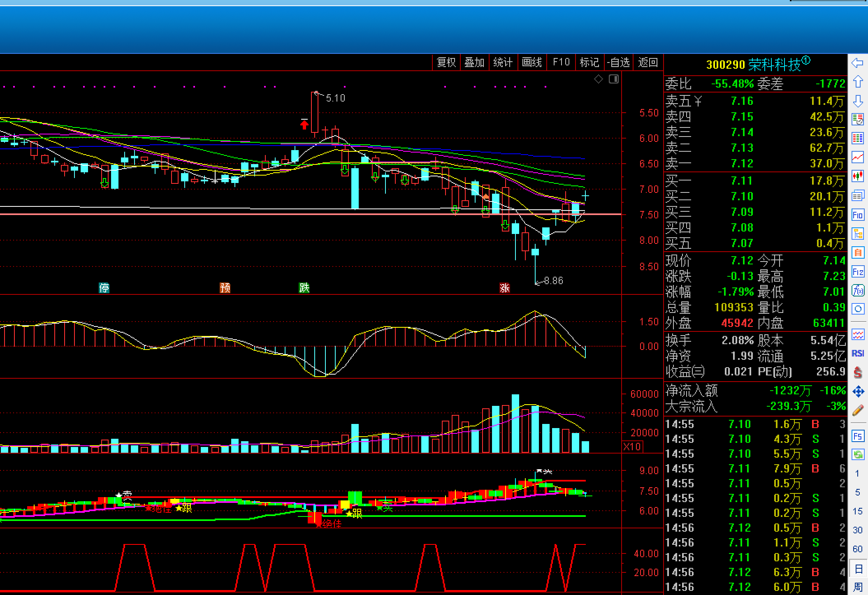Click the 净流入额 value -1232万
Screen dimensions: 868x595
[790, 391]
